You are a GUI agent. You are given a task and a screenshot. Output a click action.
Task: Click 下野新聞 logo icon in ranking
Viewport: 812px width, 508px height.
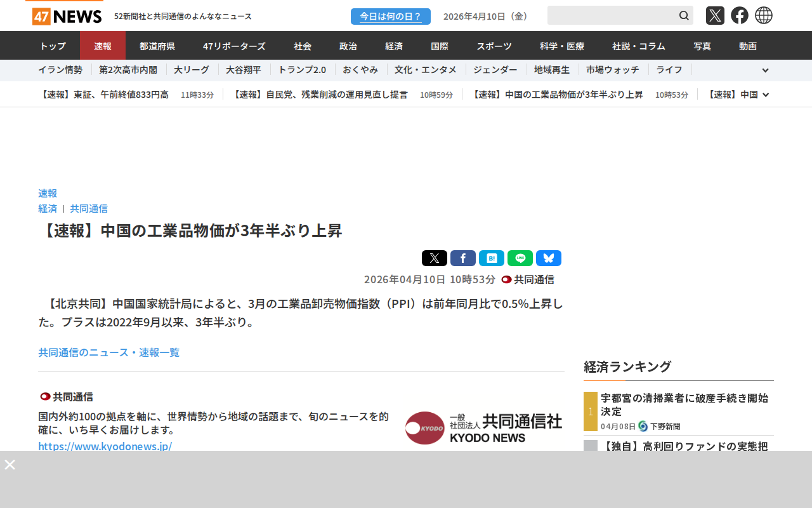pyautogui.click(x=643, y=426)
